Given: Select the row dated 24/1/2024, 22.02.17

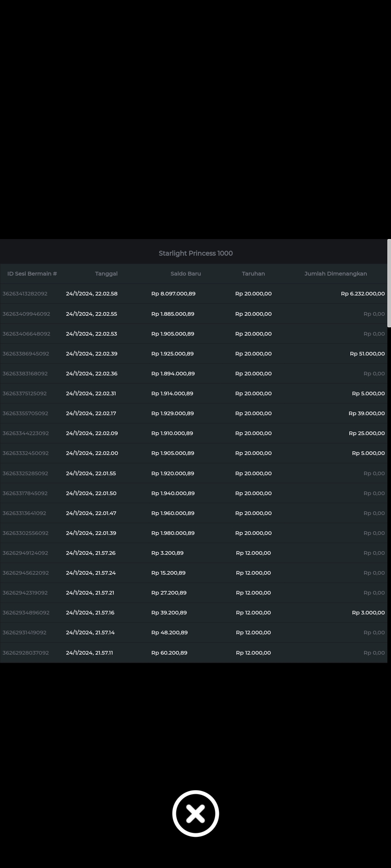Looking at the screenshot, I should 91,413.
